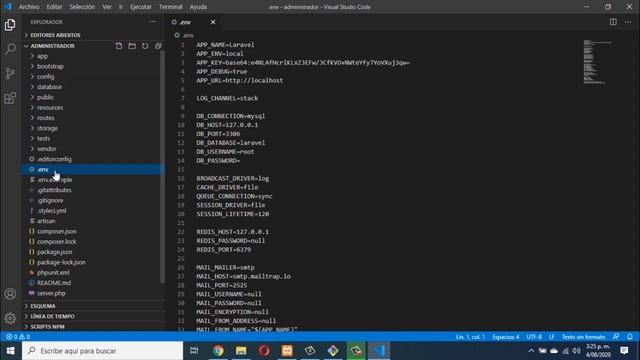Image resolution: width=640 pixels, height=360 pixels.
Task: Expand the storage folder
Action: [x=47, y=128]
